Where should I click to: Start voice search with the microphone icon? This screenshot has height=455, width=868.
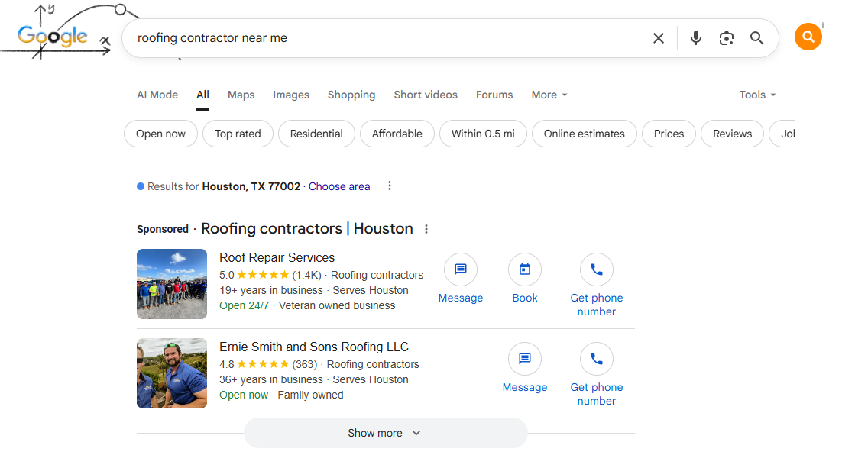pos(696,38)
